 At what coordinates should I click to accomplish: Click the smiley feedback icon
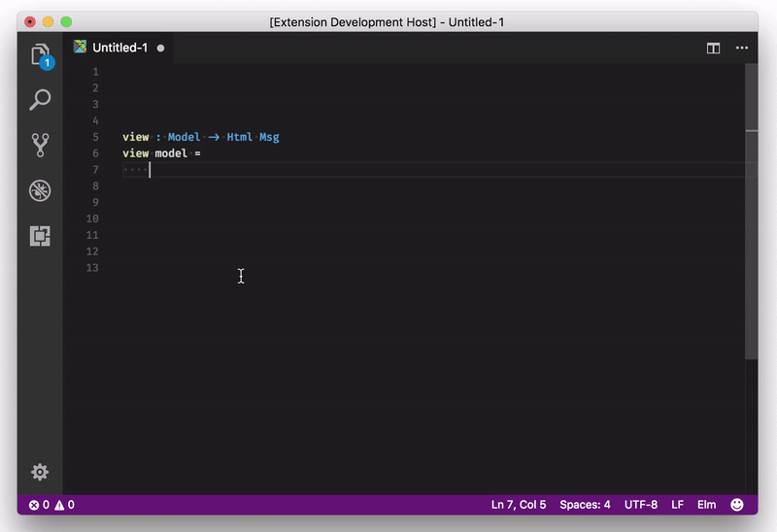pos(737,505)
